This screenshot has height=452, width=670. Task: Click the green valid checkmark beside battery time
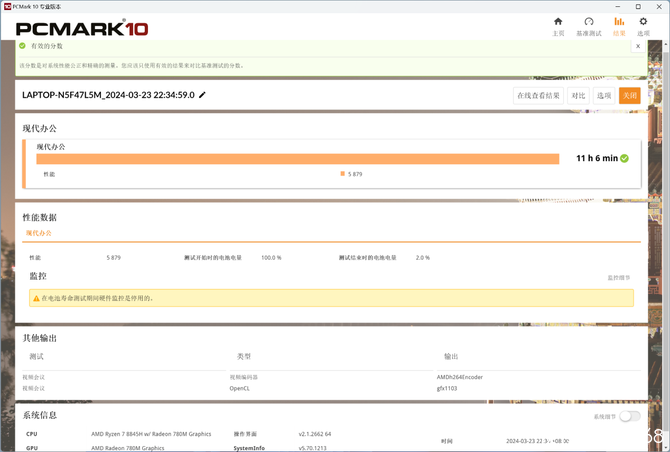point(624,158)
